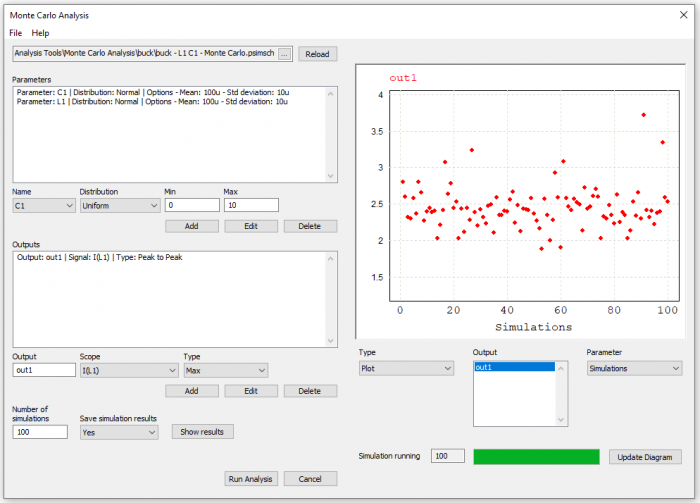Click the file path field
Screen dimensions: 700x503
[145, 54]
